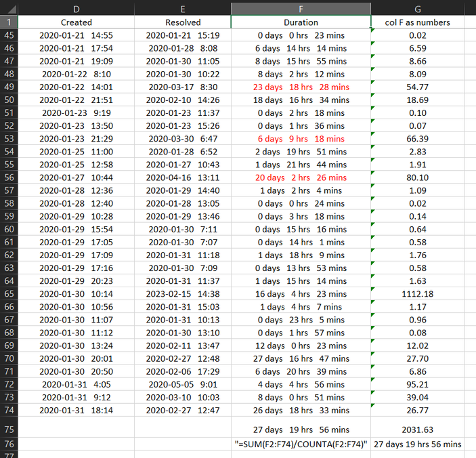Select cell with value 1112.18

(417, 293)
